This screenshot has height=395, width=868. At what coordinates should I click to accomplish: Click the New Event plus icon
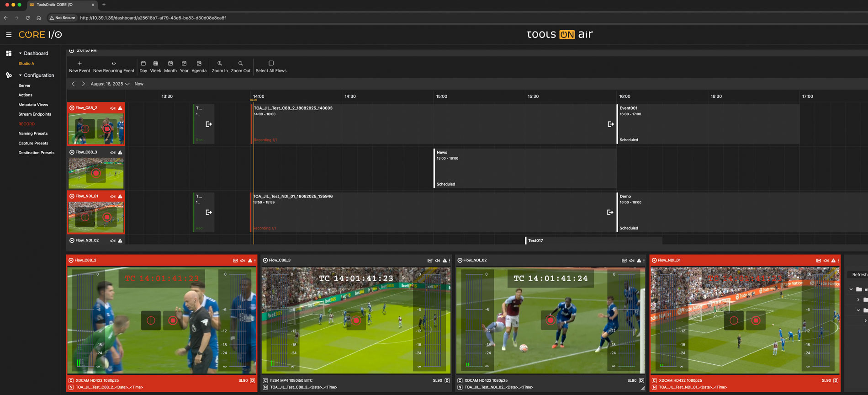coord(79,64)
